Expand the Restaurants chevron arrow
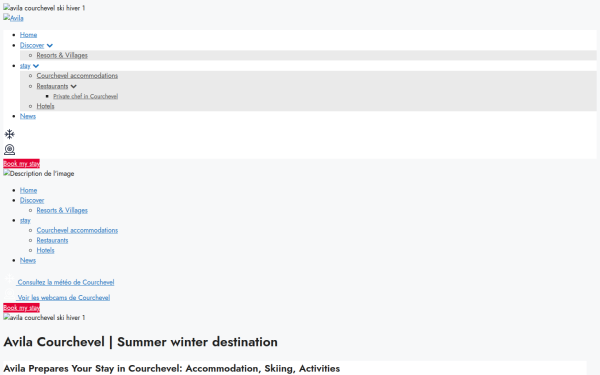 click(x=73, y=86)
